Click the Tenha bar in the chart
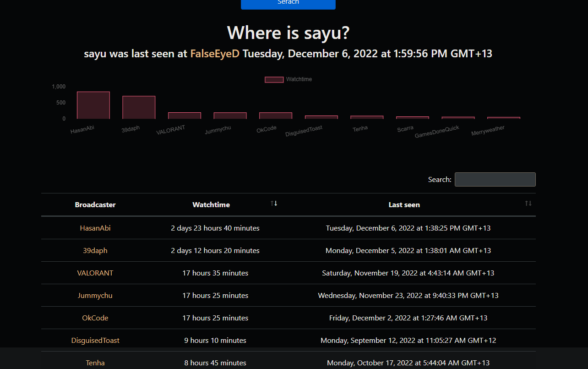The width and height of the screenshot is (588, 369). coord(367,117)
